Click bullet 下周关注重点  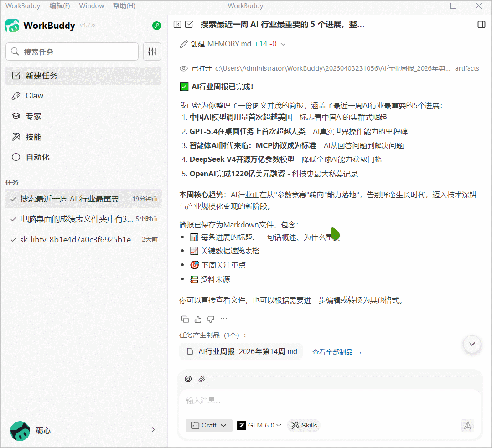click(223, 265)
